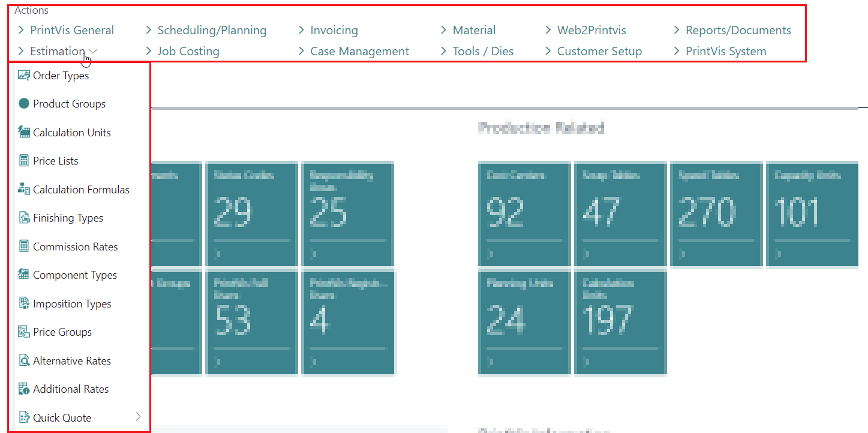Open the Quick Quote submenu arrow
Screen dimensions: 868x433
tap(138, 416)
